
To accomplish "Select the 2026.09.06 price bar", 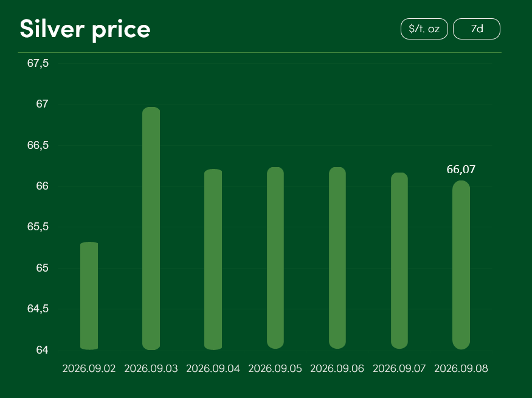I will pos(337,258).
